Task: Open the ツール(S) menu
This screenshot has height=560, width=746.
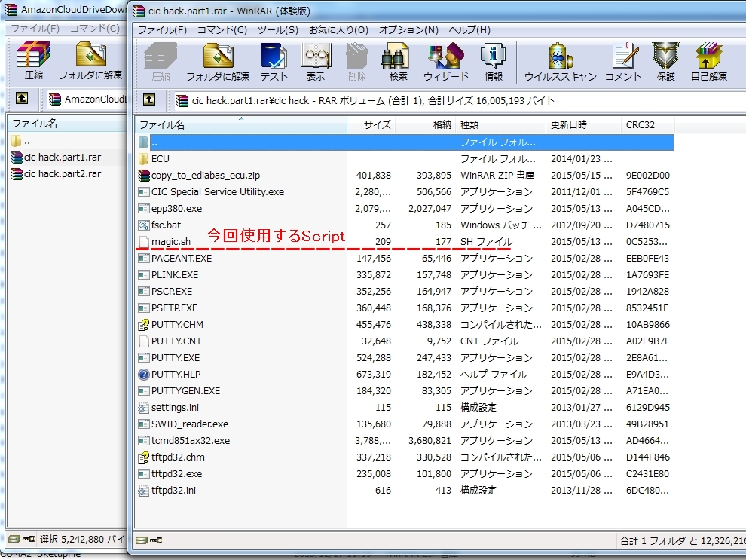Action: click(278, 30)
